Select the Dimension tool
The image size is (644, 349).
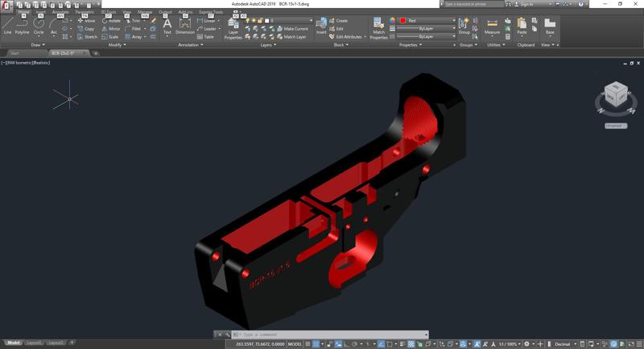pyautogui.click(x=185, y=27)
